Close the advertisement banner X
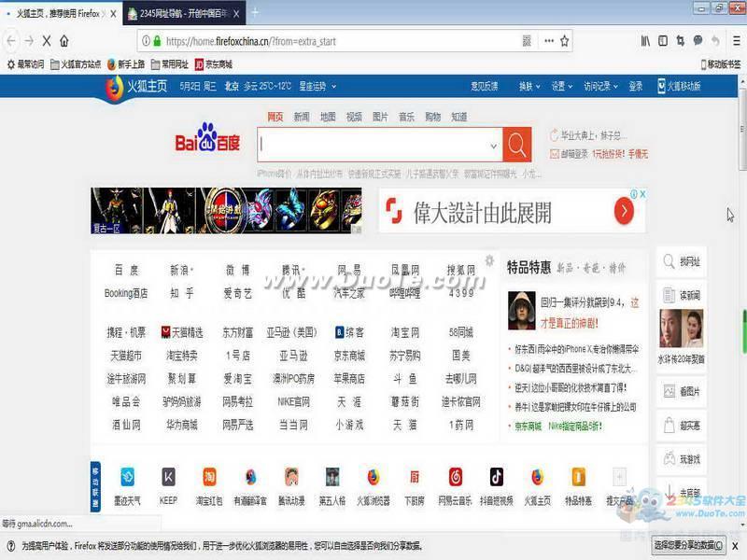Image resolution: width=747 pixels, height=560 pixels. 642,194
